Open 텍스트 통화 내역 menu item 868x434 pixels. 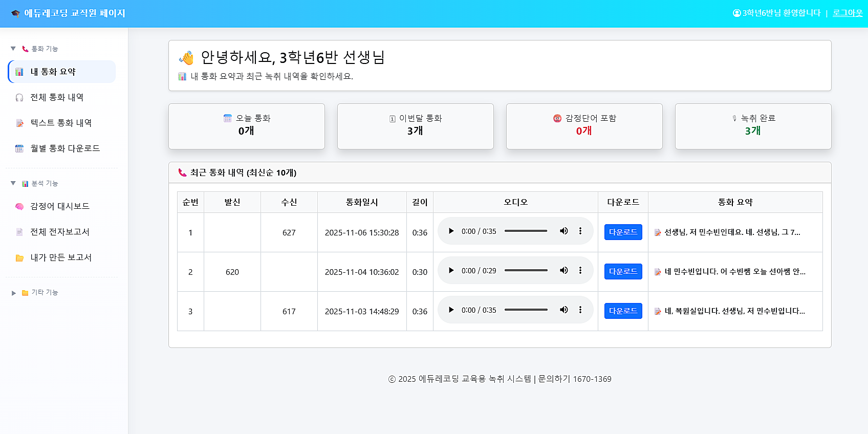(62, 123)
